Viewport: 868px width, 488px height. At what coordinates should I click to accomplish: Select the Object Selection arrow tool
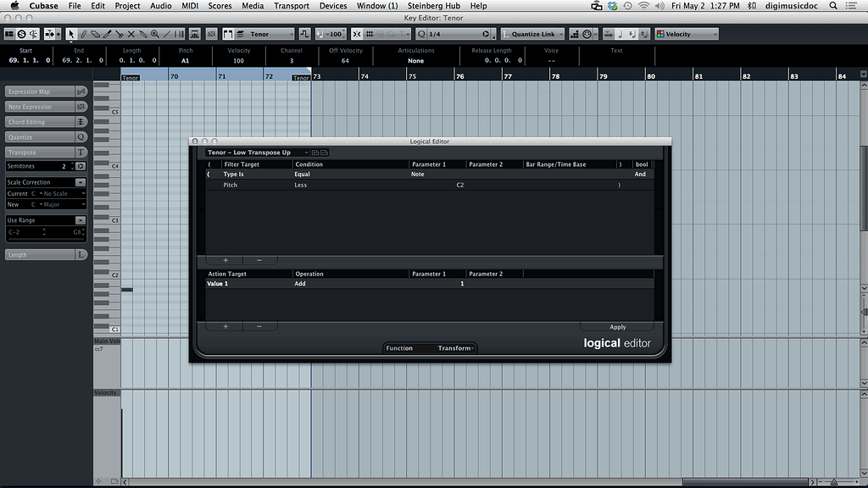(71, 34)
